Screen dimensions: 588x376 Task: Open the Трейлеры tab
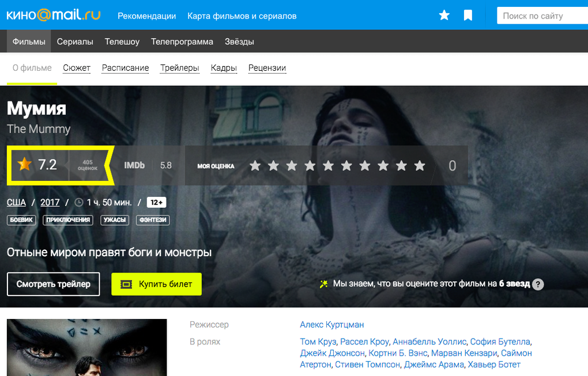180,68
